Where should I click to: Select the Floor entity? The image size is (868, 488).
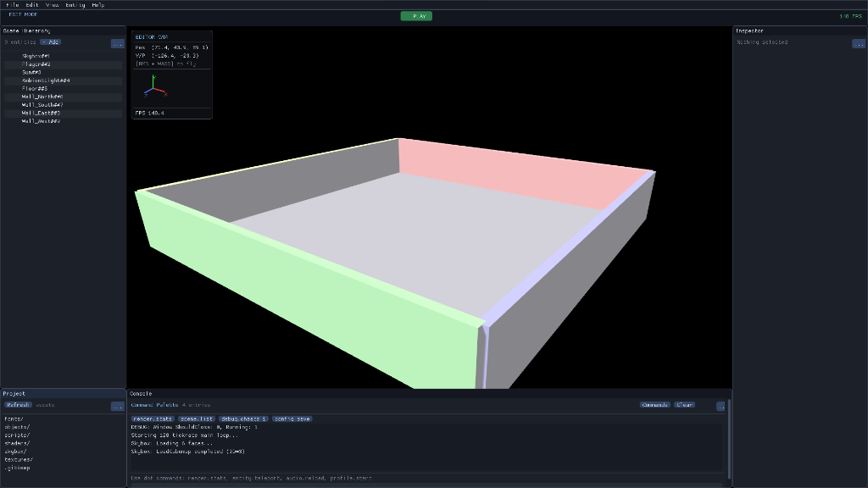(x=63, y=88)
